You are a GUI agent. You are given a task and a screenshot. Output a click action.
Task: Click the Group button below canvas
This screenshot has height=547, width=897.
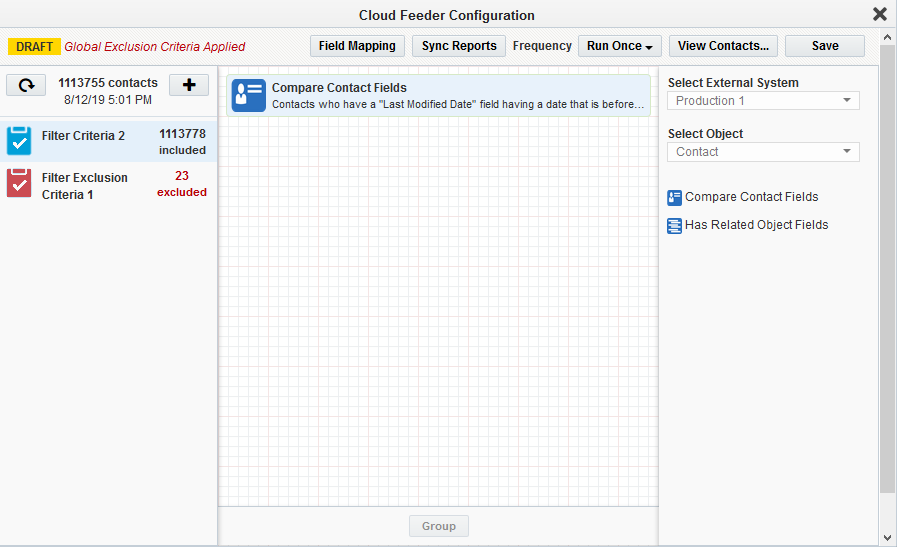(438, 526)
